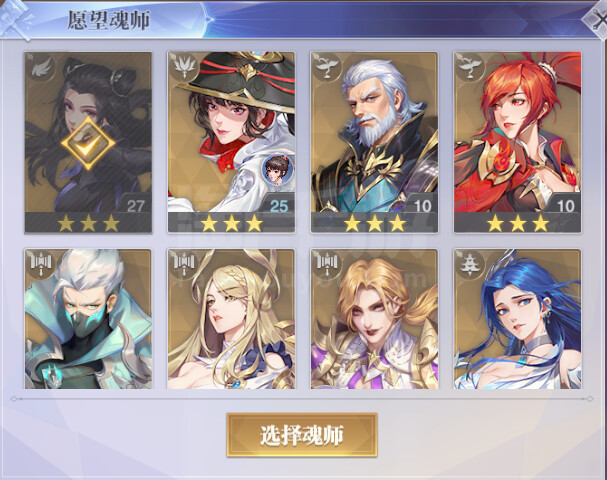Choose the blonde long-haired woman card
Image resolution: width=607 pixels, height=480 pixels.
(231, 319)
